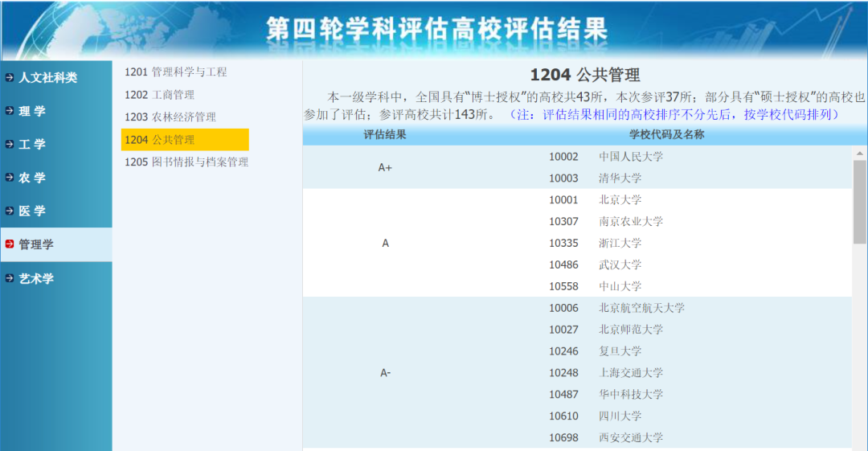Click 上海交通大学 in the table
The image size is (868, 451).
point(631,373)
